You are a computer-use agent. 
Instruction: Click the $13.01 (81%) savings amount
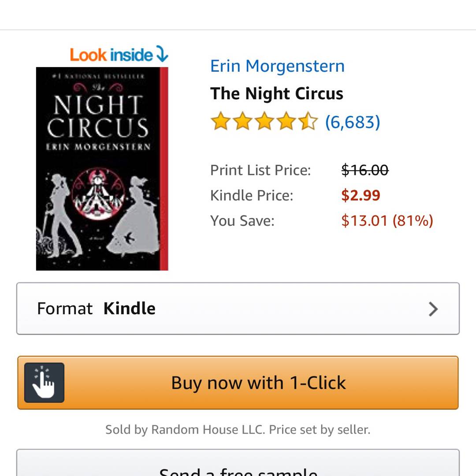pyautogui.click(x=387, y=220)
